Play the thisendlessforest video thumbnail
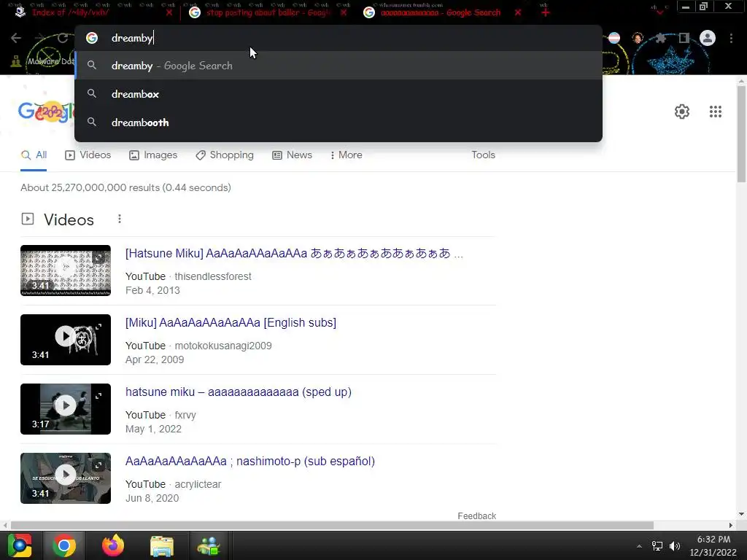The image size is (747, 560). (66, 271)
